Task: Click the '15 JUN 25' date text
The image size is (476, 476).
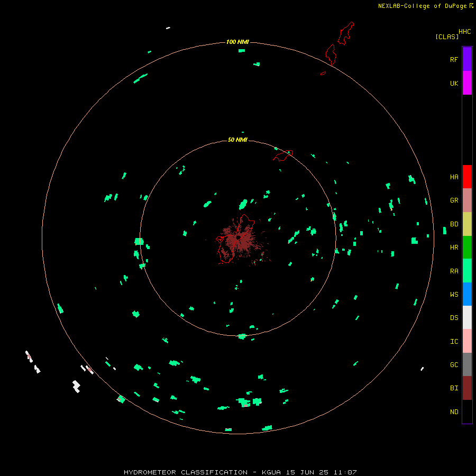Action: click(307, 472)
